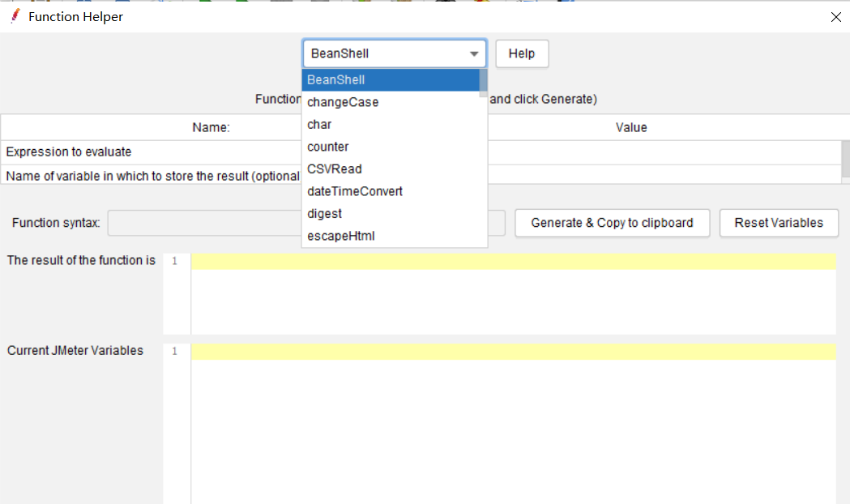Click Generate & Copy to clipboard
Image resolution: width=850 pixels, height=504 pixels.
612,223
